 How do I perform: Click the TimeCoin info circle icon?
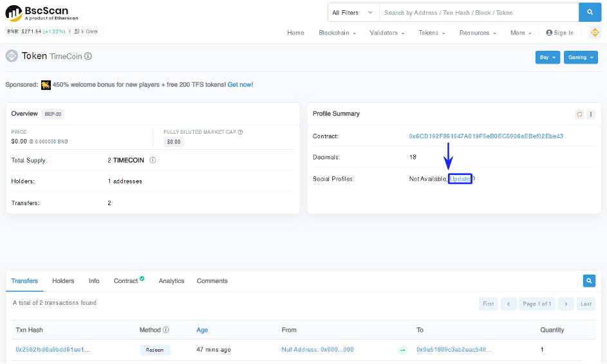tap(88, 56)
